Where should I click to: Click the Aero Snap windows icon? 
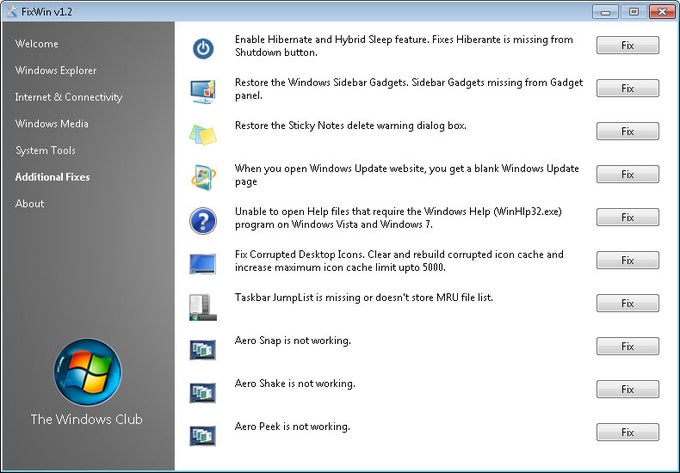click(203, 349)
